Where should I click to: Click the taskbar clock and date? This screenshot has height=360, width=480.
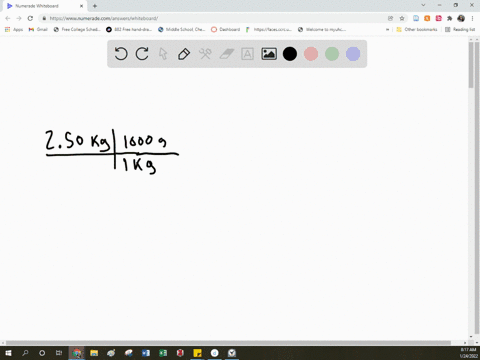pos(468,353)
